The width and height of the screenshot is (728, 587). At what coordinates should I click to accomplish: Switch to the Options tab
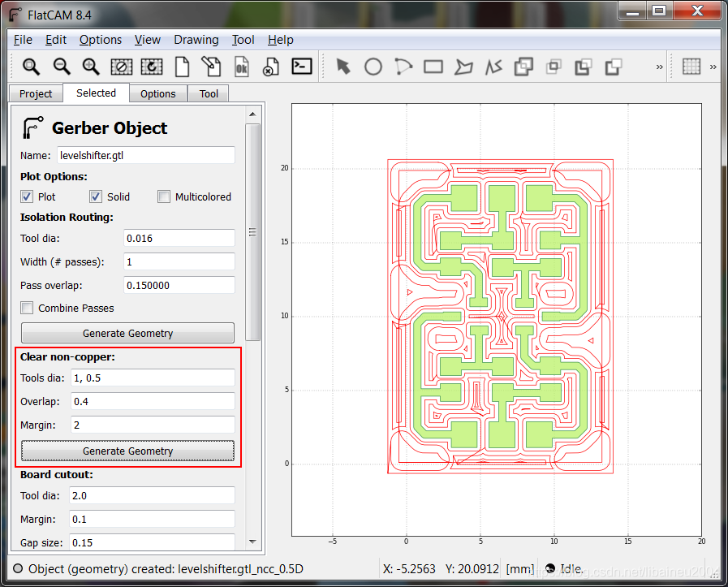click(158, 94)
